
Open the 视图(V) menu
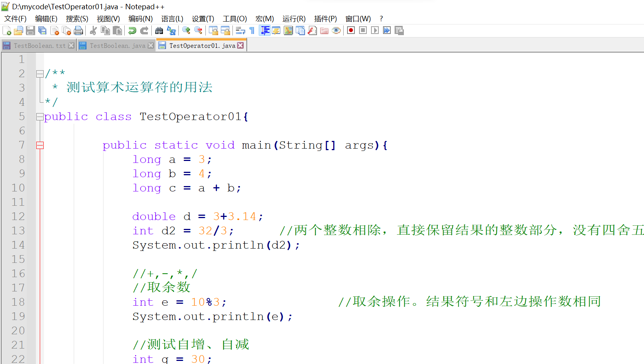[108, 19]
